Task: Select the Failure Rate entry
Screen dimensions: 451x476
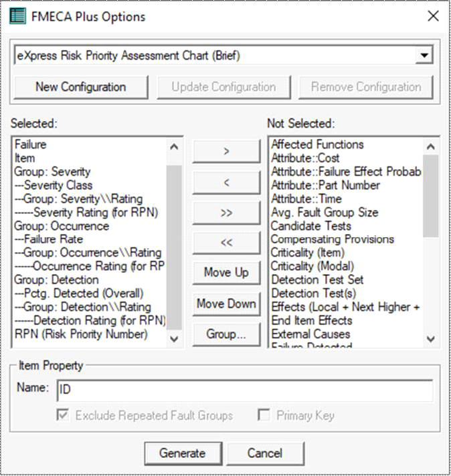Action: [49, 239]
